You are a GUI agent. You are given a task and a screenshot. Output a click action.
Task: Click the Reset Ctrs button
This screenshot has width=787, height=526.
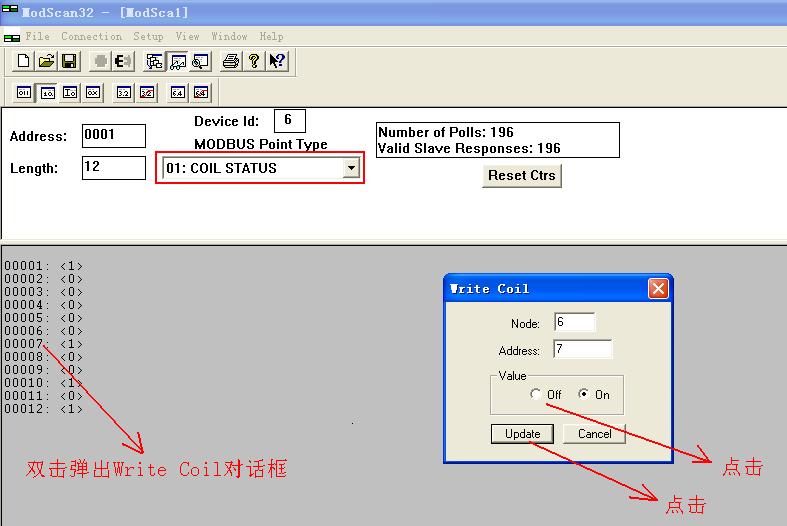[x=521, y=176]
